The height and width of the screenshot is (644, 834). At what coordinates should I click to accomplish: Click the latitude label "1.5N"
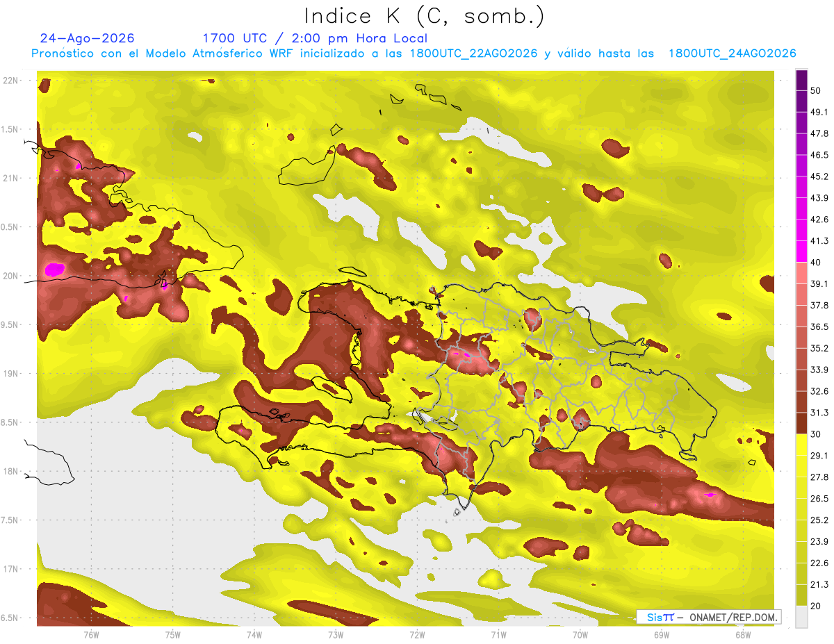10,129
